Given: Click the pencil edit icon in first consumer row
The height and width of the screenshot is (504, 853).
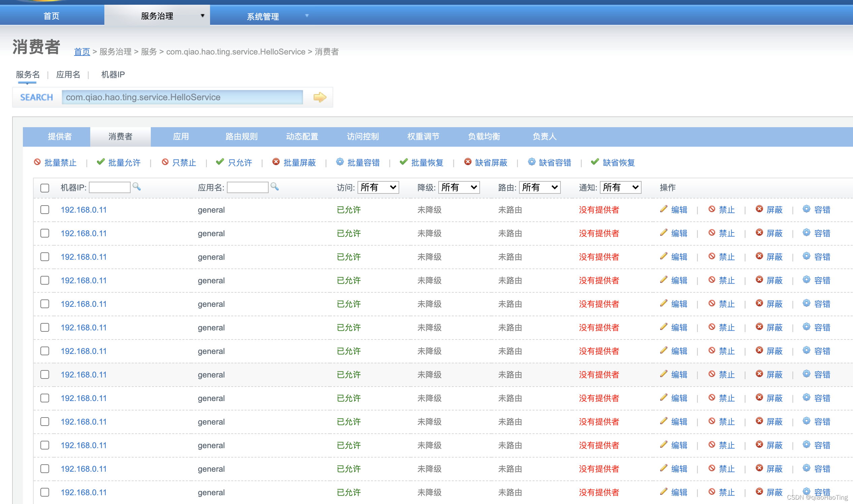Looking at the screenshot, I should coord(664,209).
